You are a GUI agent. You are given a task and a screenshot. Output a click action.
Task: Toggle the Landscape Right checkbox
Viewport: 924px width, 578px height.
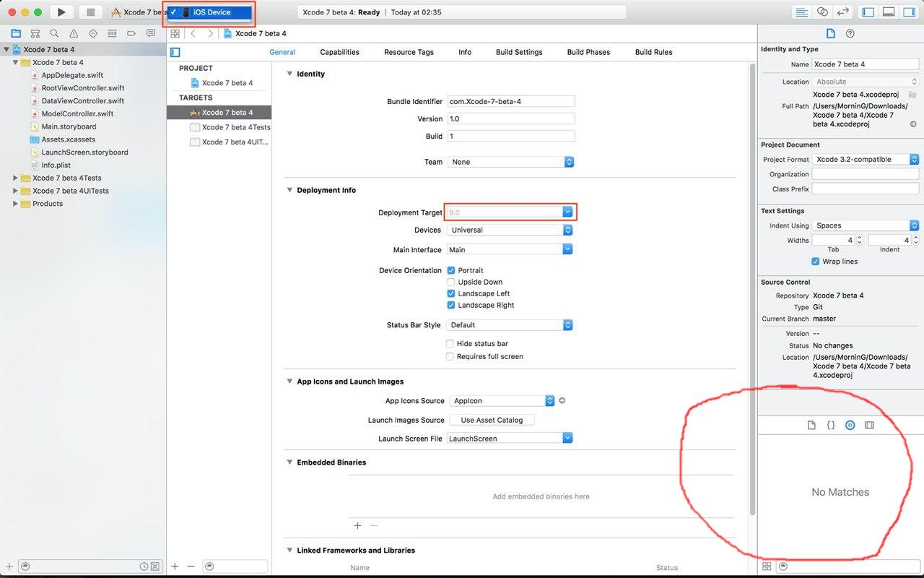tap(451, 305)
